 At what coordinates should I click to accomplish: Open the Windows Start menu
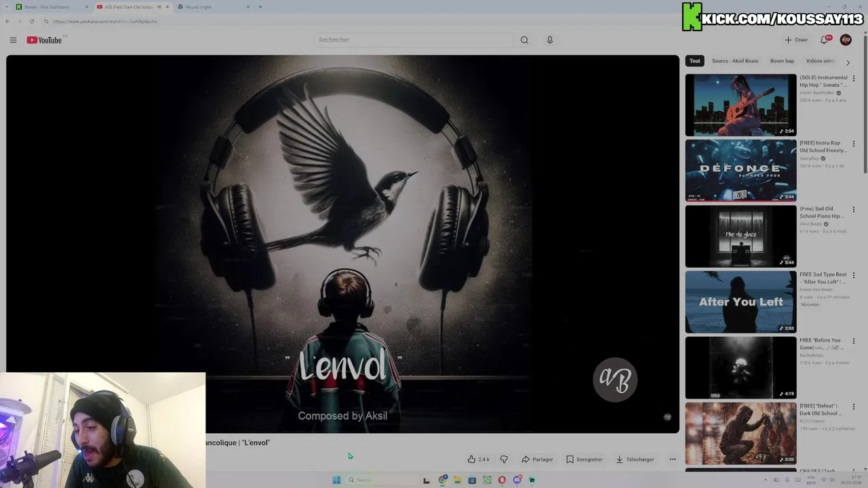click(336, 480)
